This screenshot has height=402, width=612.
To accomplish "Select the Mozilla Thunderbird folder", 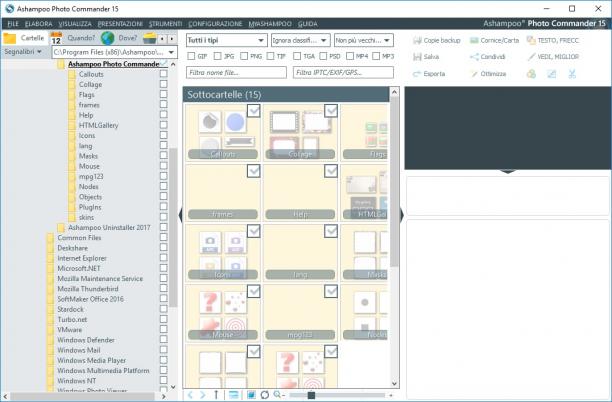I will (x=88, y=289).
